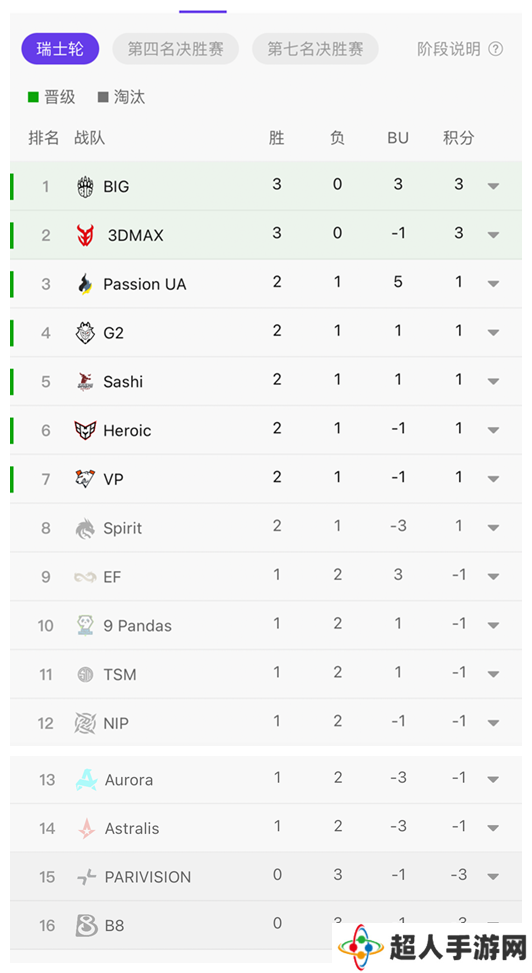This screenshot has width=532, height=973.
Task: Click the Passion UA team logo
Action: point(85,284)
